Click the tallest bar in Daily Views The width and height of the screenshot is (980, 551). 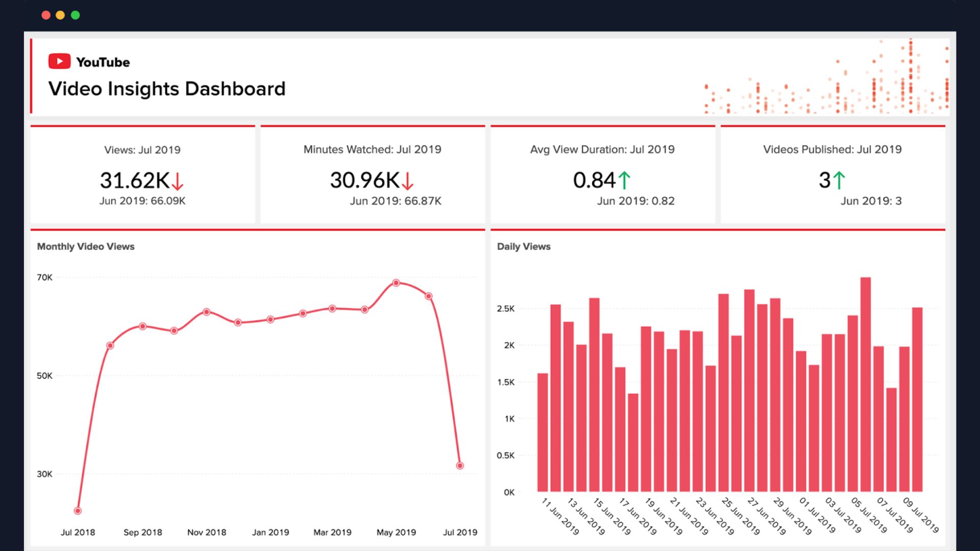(866, 385)
